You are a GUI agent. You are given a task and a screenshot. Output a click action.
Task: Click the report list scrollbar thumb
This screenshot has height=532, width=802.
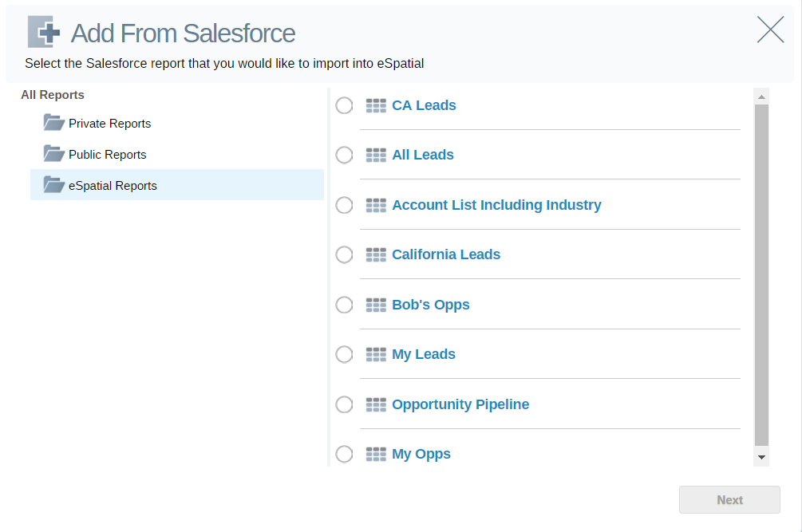click(x=761, y=275)
